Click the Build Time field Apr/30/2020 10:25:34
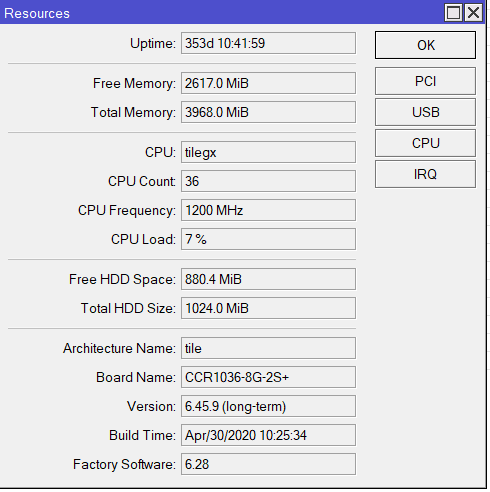This screenshot has height=492, width=490. pyautogui.click(x=268, y=435)
